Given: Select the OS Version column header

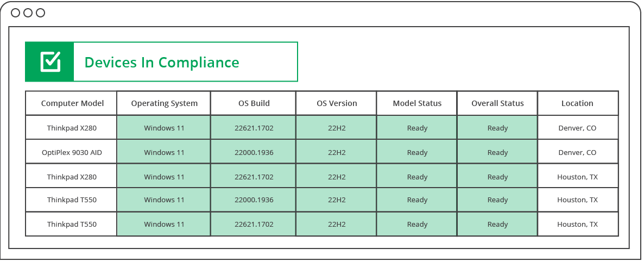Looking at the screenshot, I should (337, 103).
